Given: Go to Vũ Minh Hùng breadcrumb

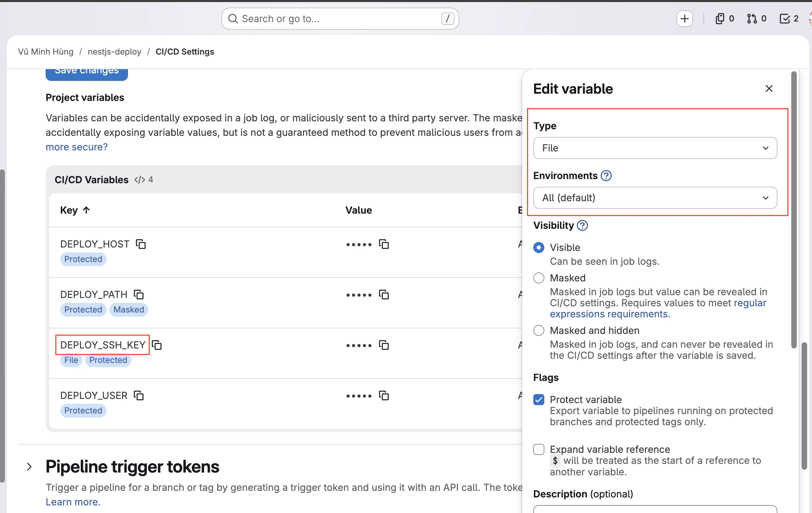Looking at the screenshot, I should point(46,52).
